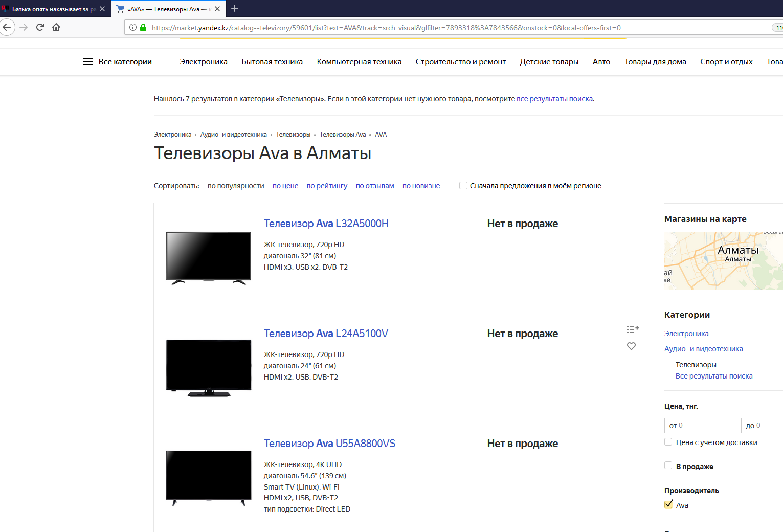
Task: Reload the current page
Action: click(x=40, y=27)
